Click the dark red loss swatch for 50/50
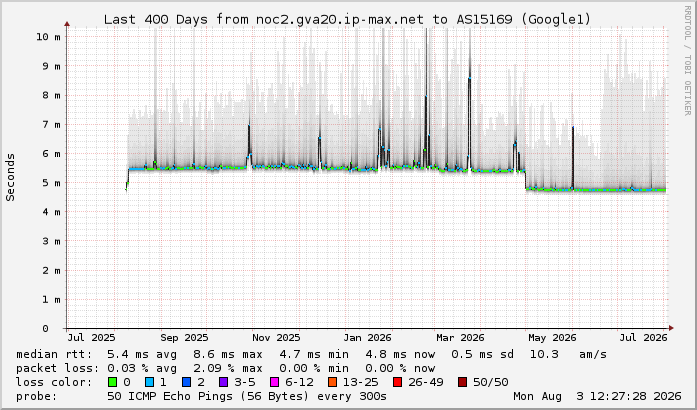This screenshot has height=410, width=697. click(462, 382)
